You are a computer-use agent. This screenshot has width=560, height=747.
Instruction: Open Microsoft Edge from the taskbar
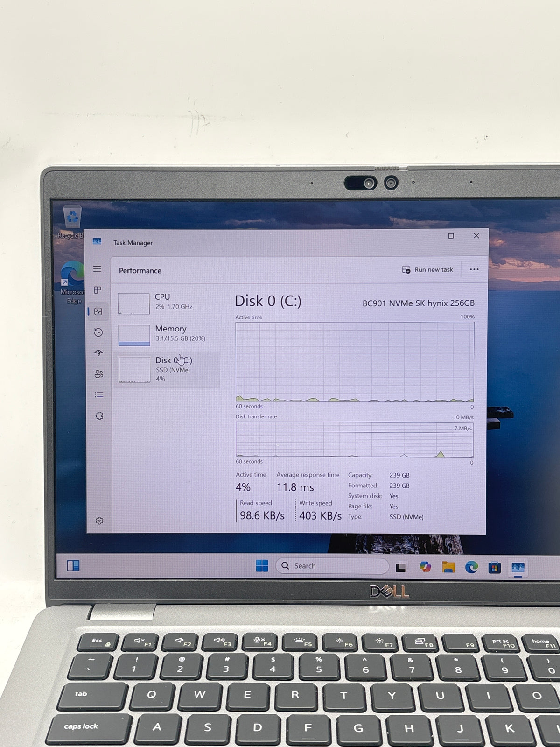[x=471, y=567]
